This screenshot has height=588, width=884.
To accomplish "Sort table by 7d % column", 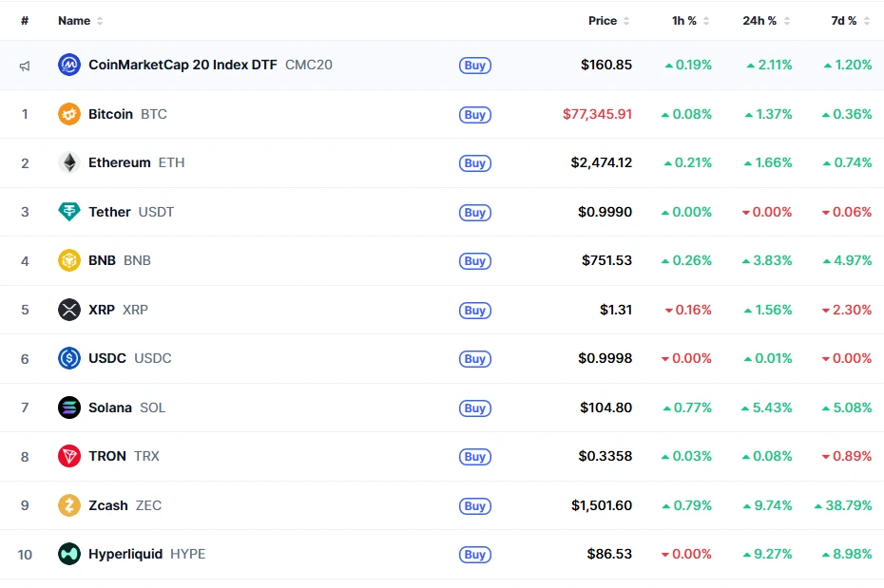I will click(850, 21).
